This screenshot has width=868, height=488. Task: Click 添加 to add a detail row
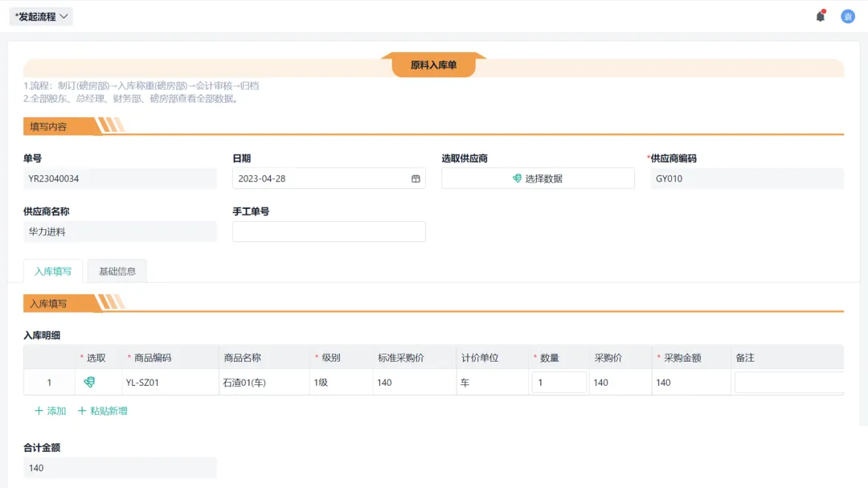56,411
